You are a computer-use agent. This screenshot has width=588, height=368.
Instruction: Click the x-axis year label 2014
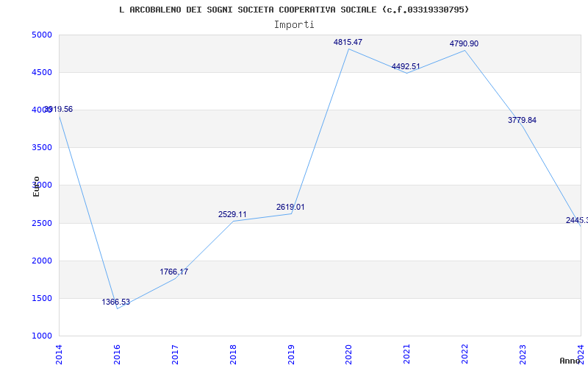click(x=59, y=354)
